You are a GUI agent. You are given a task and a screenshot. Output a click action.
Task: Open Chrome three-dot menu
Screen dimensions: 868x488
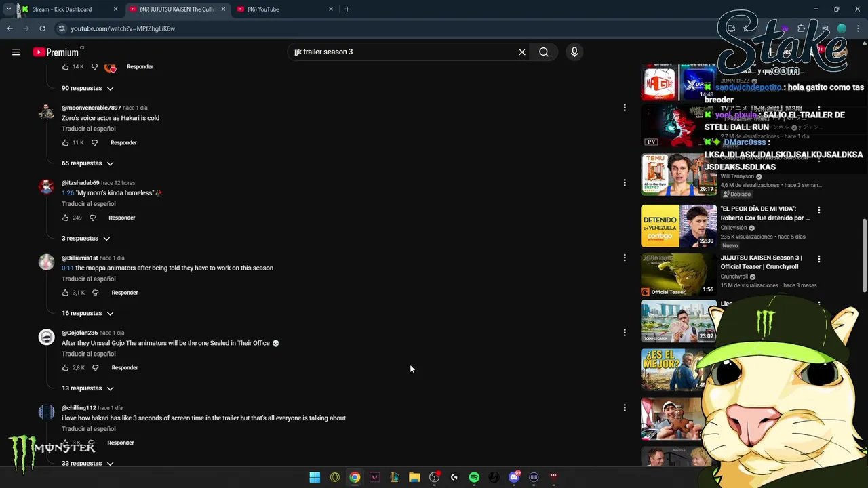tap(858, 28)
